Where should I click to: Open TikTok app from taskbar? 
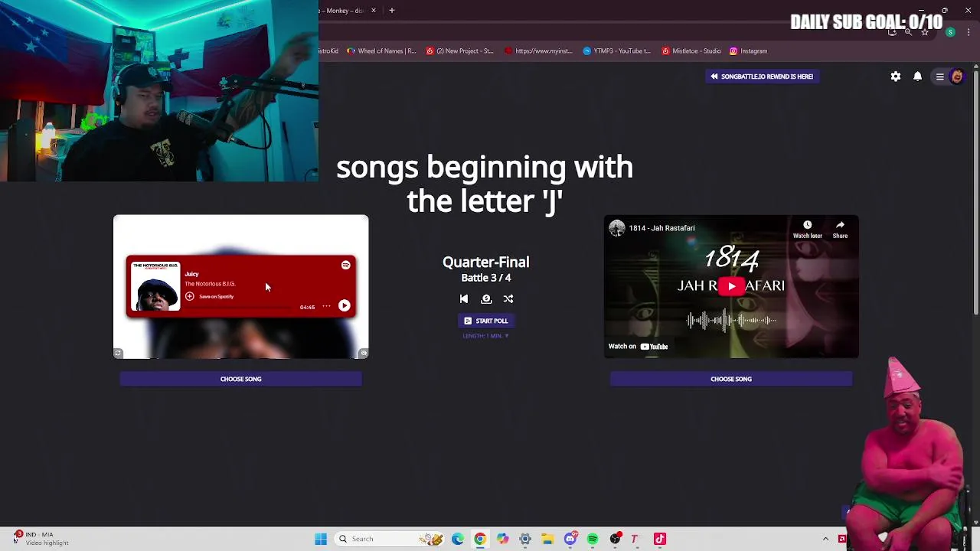pos(660,539)
